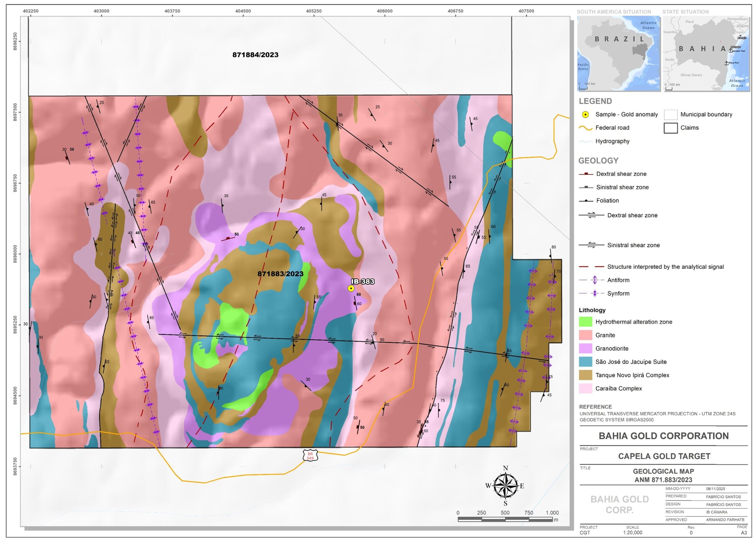Click the Tanque Novo Ipirá Complex swatch
The height and width of the screenshot is (542, 756).
pos(585,375)
